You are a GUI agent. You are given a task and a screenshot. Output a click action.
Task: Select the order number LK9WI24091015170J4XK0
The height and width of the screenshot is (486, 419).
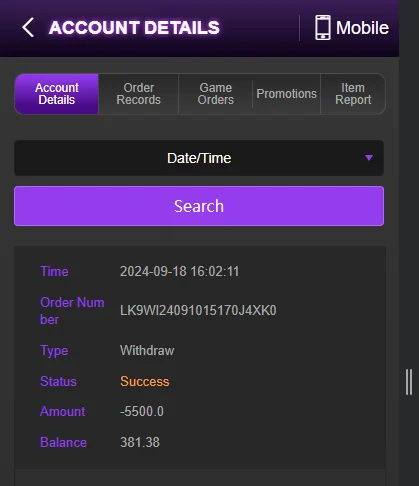point(198,311)
